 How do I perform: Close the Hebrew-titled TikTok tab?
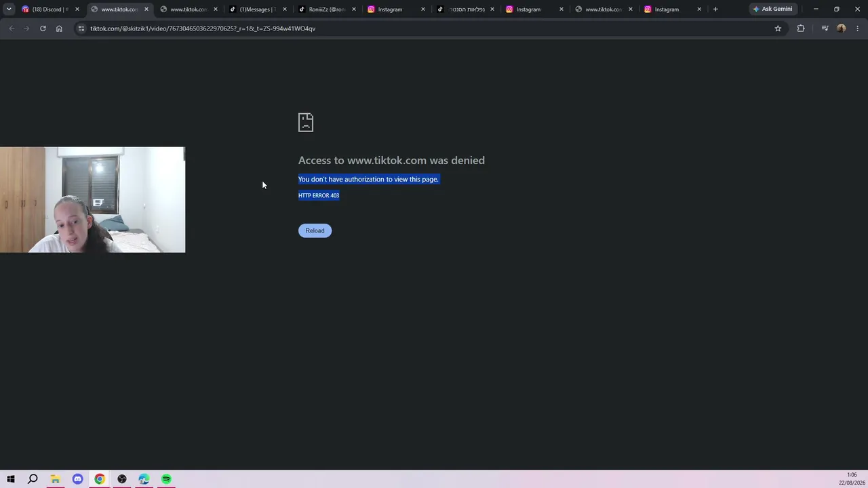point(492,9)
